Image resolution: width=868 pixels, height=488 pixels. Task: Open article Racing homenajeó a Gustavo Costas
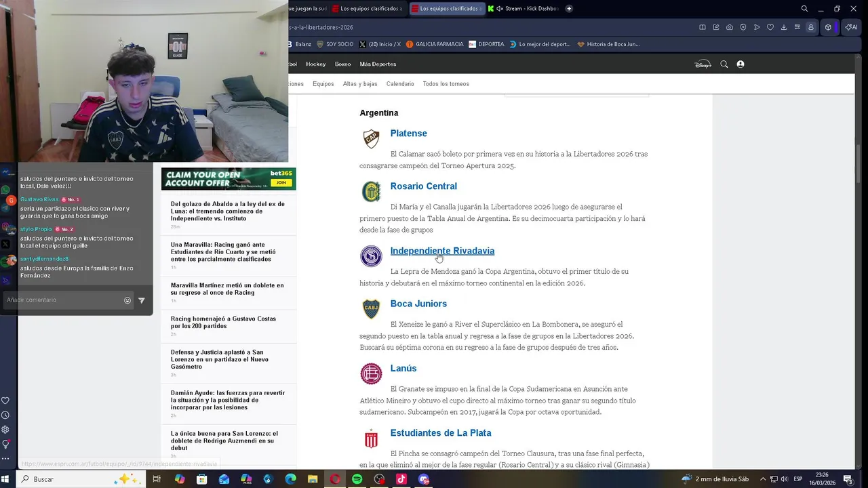(224, 322)
